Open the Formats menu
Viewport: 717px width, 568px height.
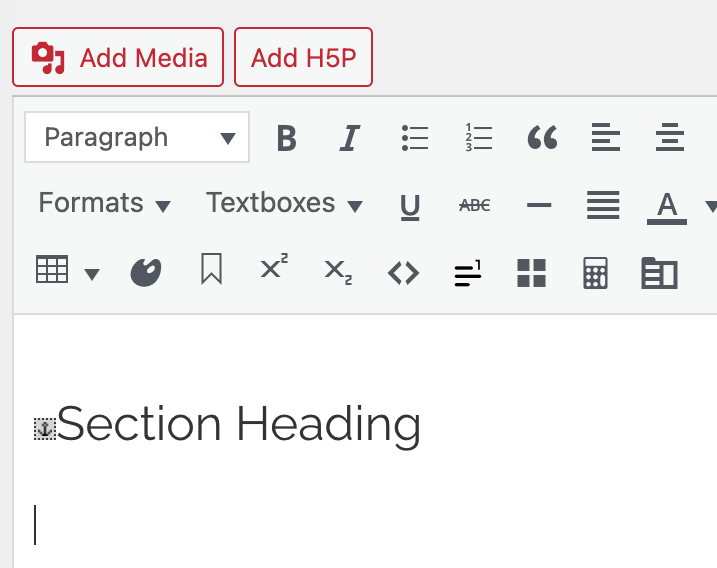click(104, 203)
